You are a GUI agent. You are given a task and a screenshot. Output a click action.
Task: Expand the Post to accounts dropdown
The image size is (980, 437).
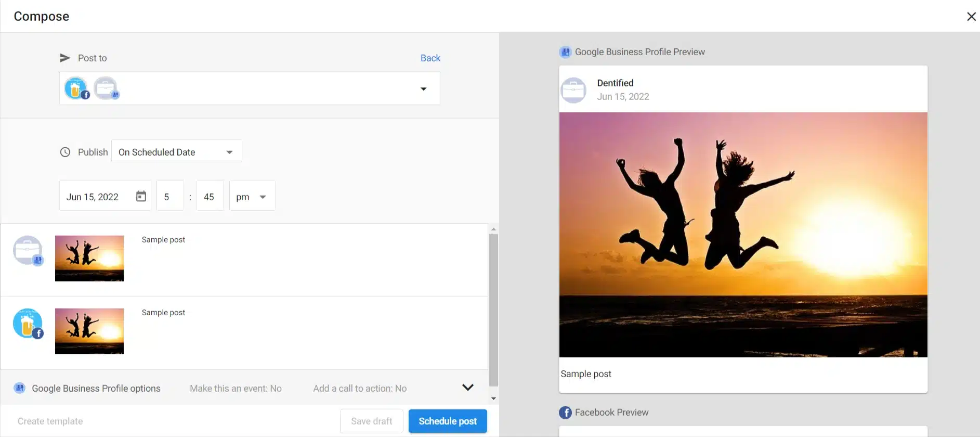click(x=423, y=89)
